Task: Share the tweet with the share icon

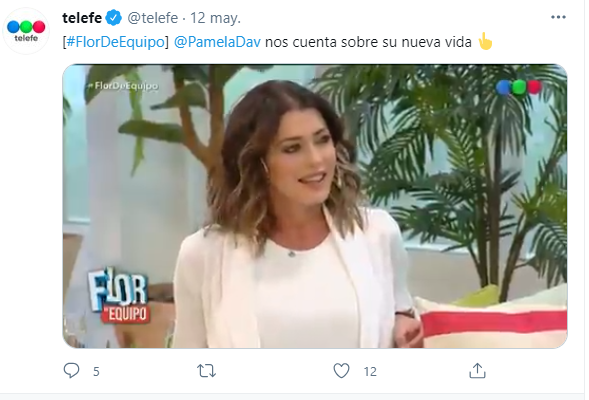Action: [x=477, y=370]
